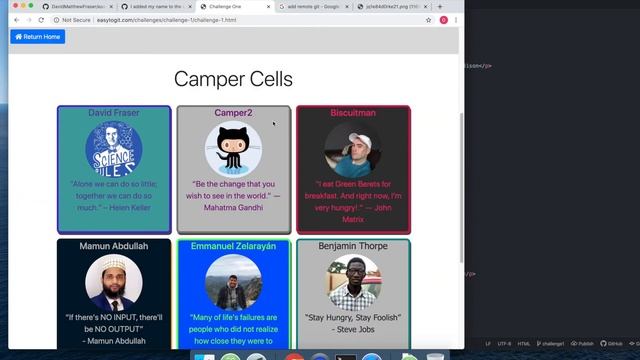Viewport: 640px width, 360px height.
Task: Click the 'Benjamin Thorpe' card name
Action: click(353, 246)
